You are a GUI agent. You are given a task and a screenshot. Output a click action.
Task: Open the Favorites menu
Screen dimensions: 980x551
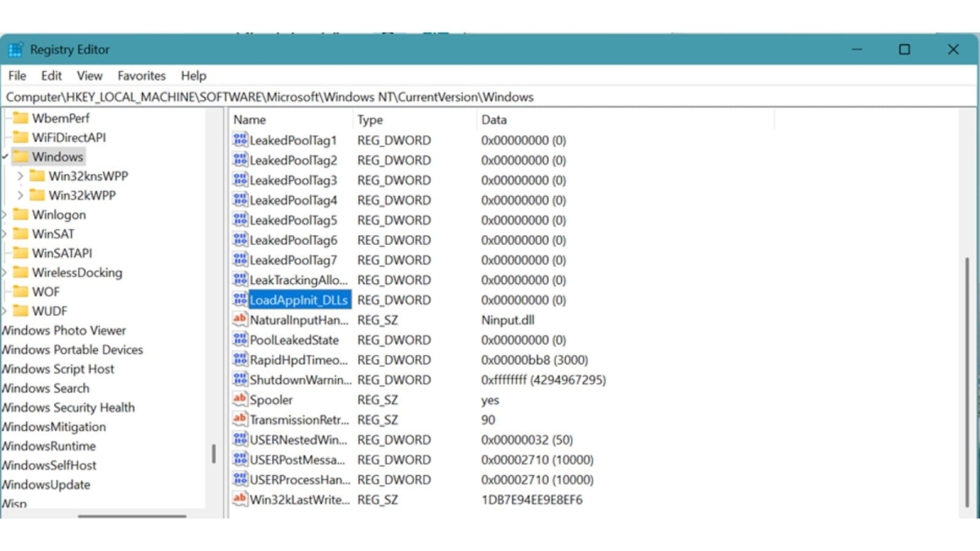click(x=141, y=76)
